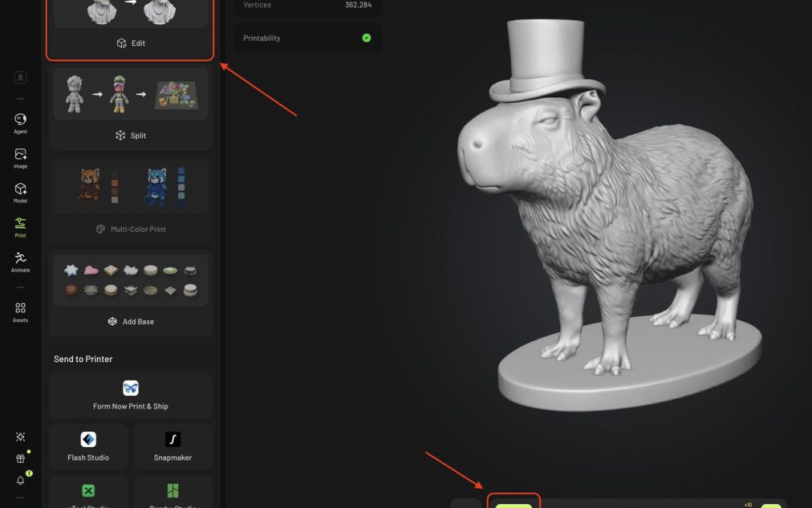Click the "362,284" vertices value

359,5
